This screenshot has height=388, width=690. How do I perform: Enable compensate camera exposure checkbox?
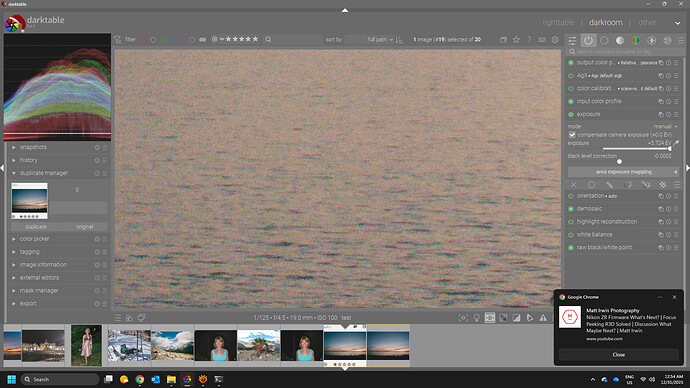572,135
